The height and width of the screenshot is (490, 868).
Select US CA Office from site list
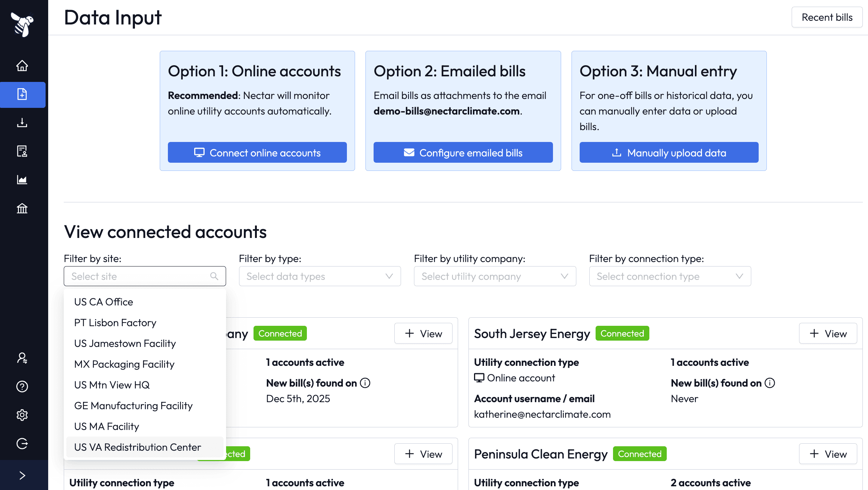[103, 302]
